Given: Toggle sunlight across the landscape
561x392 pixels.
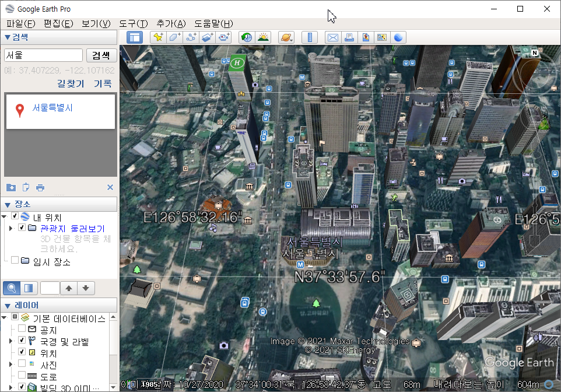Looking at the screenshot, I should coord(264,37).
